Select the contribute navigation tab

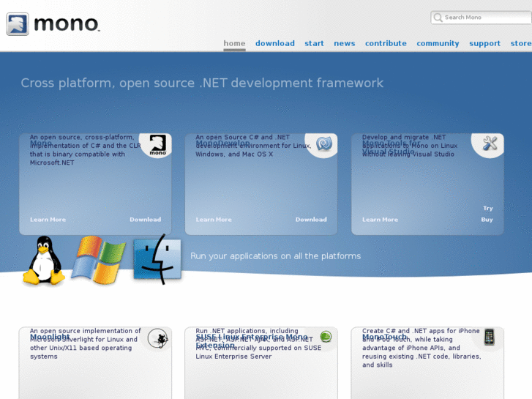click(386, 43)
